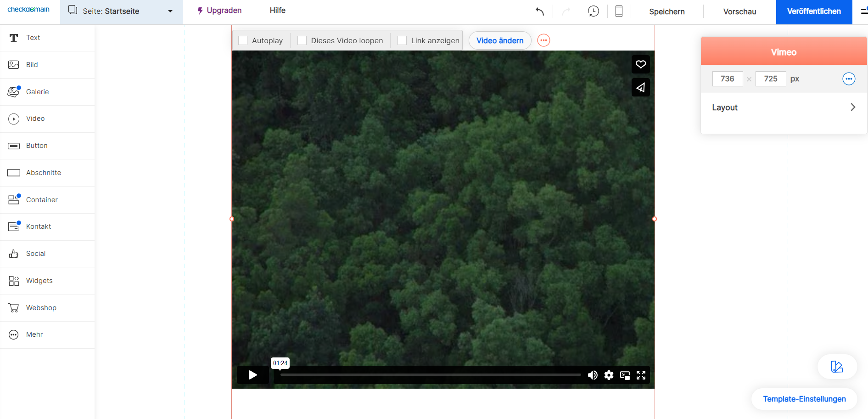Check the 'Link anzeigen' option
The image size is (868, 419).
tap(402, 40)
